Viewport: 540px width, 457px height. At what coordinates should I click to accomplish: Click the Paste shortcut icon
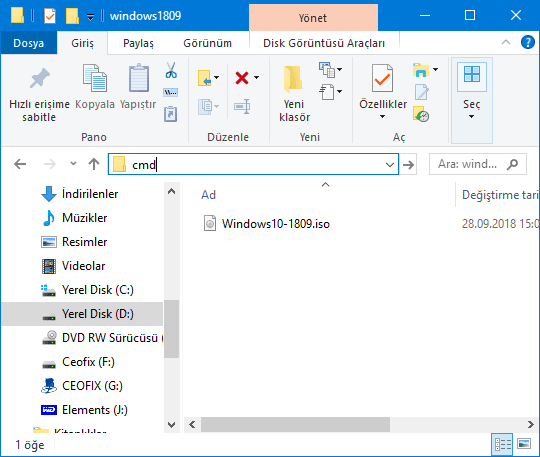click(x=170, y=114)
